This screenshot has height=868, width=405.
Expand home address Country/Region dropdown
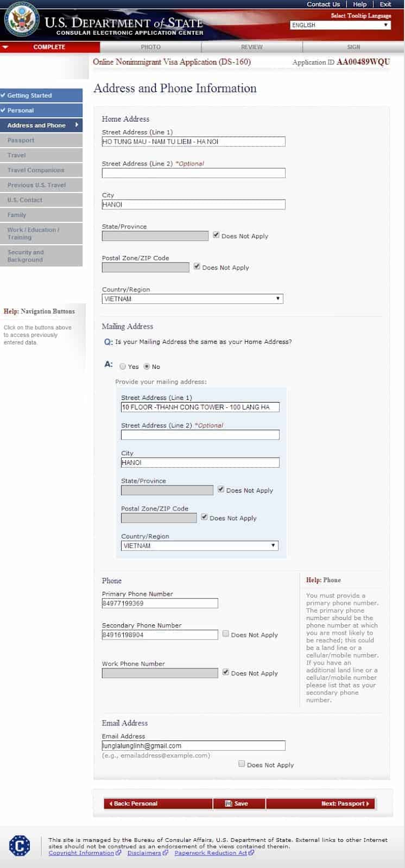[192, 299]
